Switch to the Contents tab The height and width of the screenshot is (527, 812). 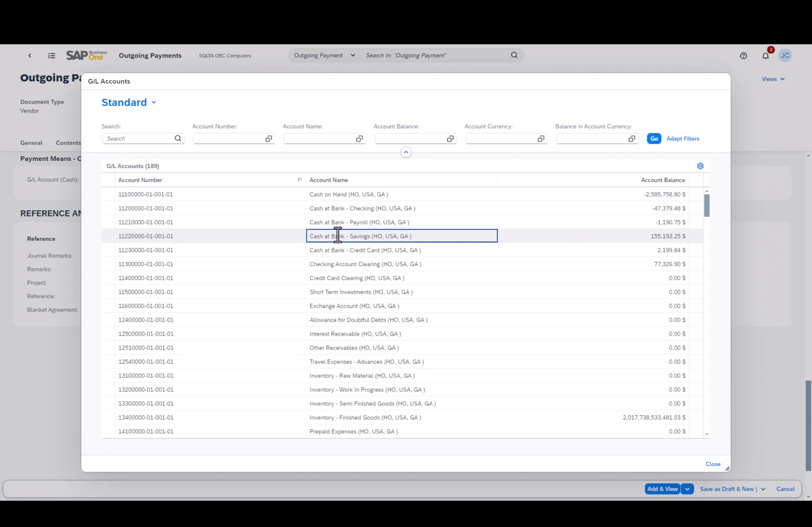[68, 143]
